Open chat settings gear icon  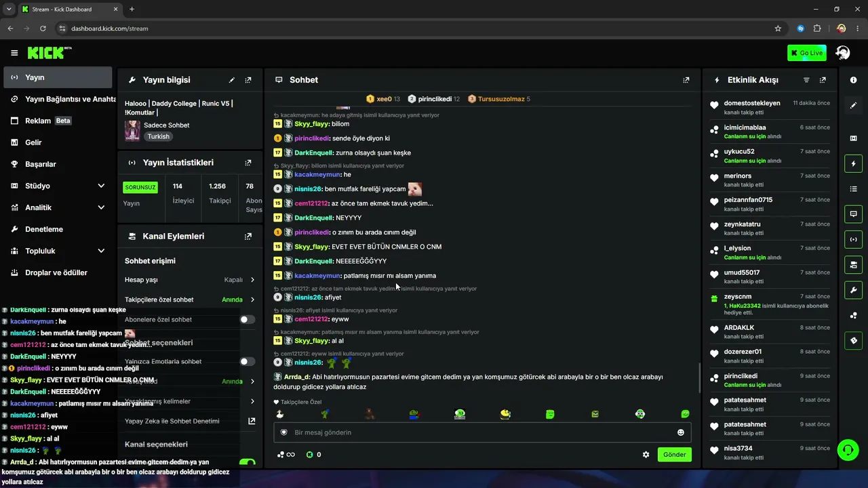pyautogui.click(x=646, y=455)
